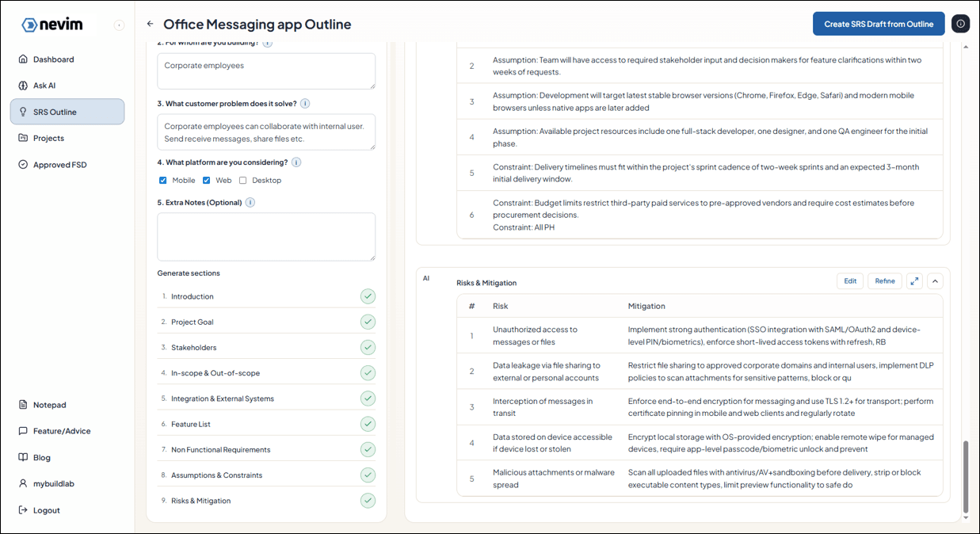Uncheck the Web platform checkbox
The height and width of the screenshot is (534, 980).
(x=207, y=181)
